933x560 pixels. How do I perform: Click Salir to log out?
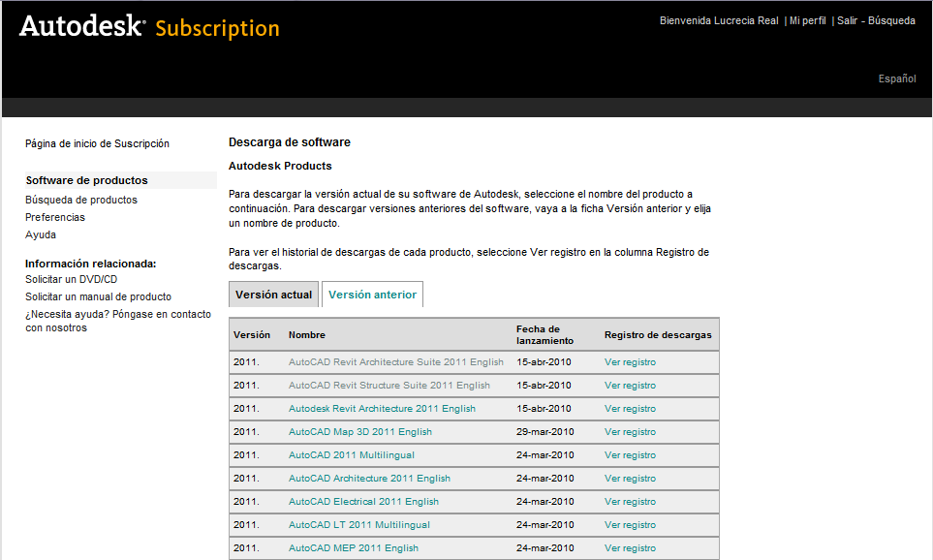pos(848,20)
